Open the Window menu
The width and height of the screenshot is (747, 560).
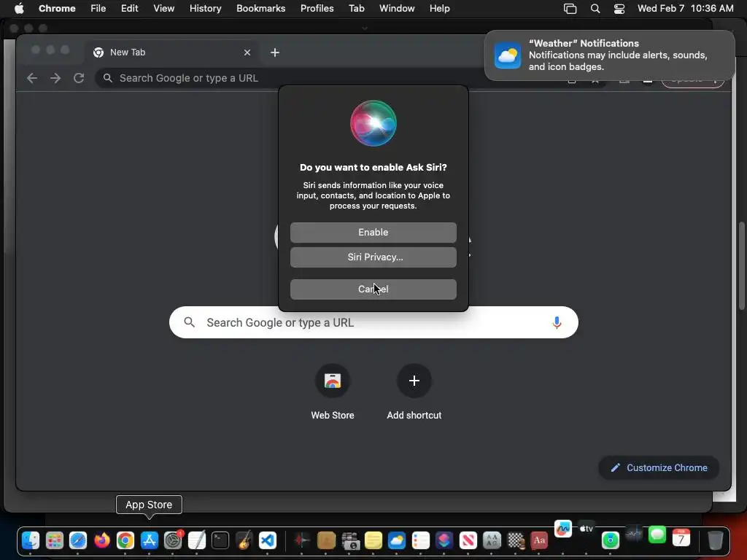coord(397,8)
